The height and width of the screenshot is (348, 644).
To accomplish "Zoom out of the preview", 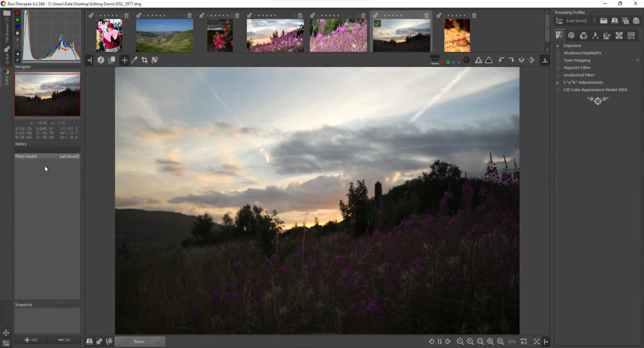I will (x=460, y=341).
